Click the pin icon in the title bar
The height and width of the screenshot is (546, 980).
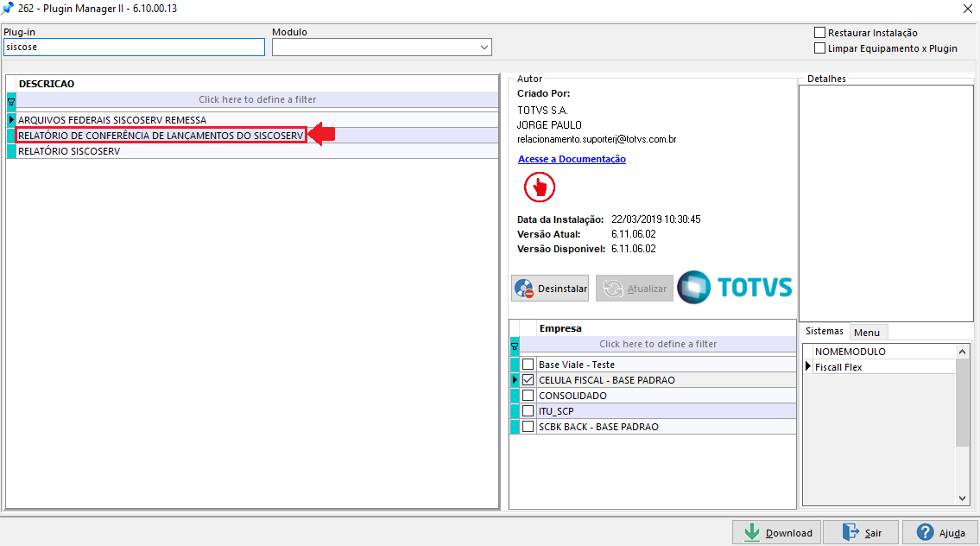click(8, 9)
